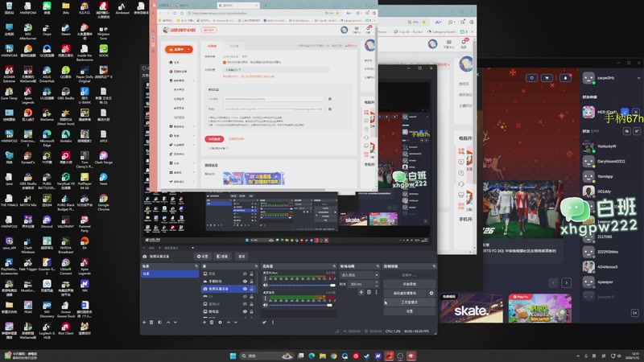Image resolution: width=644 pixels, height=362 pixels.
Task: Mute the 桌面音频 channel speaker icon
Action: click(x=266, y=305)
